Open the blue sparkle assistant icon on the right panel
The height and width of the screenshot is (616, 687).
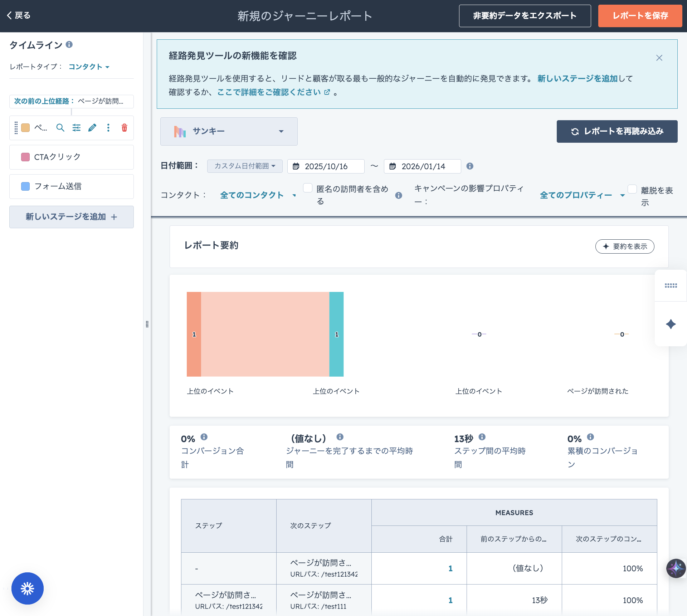(x=671, y=324)
